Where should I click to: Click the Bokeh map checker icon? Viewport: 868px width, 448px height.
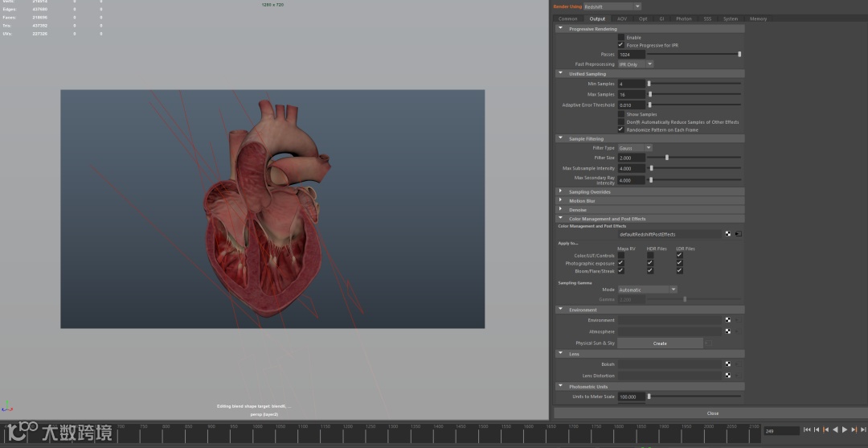tap(728, 364)
